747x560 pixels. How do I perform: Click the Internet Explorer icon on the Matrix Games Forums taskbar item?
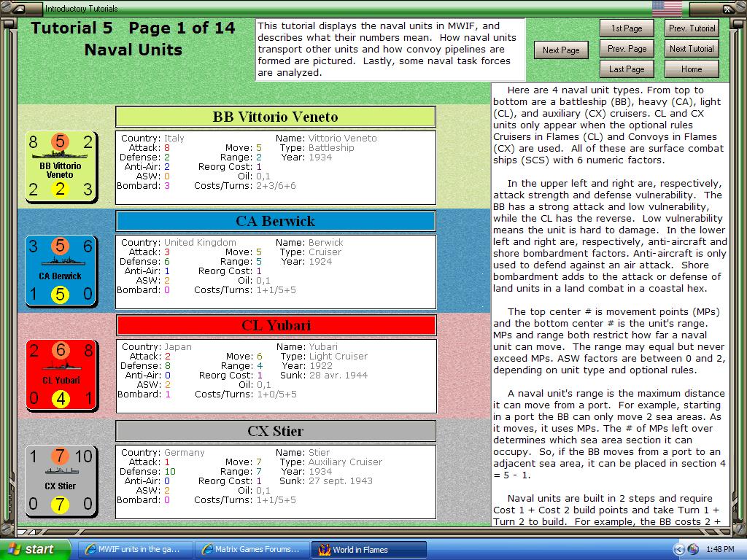[207, 550]
